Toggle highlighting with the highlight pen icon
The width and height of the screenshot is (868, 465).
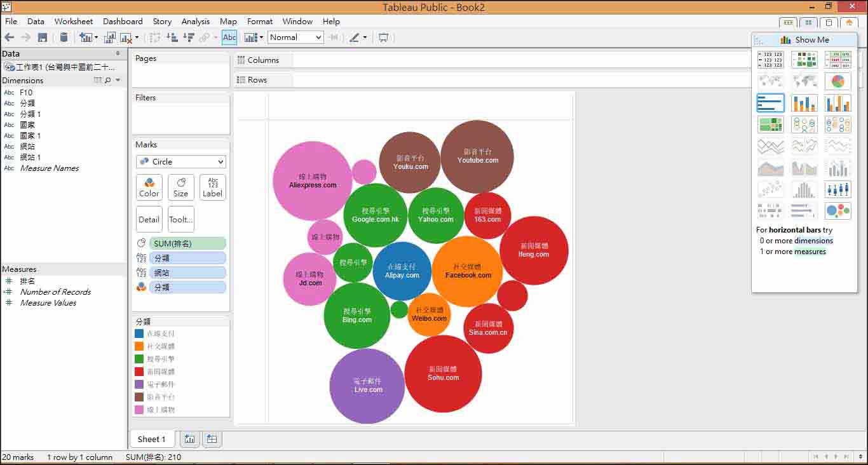pyautogui.click(x=355, y=37)
